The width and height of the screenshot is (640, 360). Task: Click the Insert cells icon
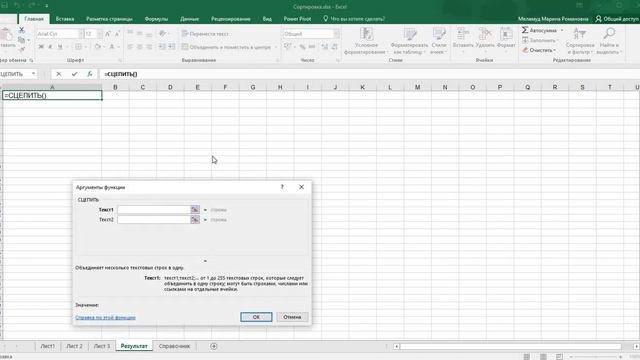[x=463, y=34]
